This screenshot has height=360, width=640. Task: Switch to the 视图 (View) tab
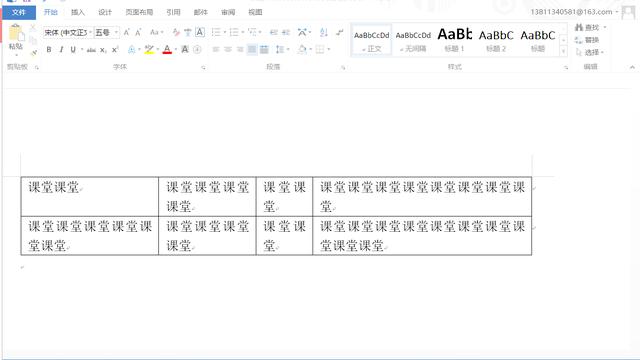255,12
